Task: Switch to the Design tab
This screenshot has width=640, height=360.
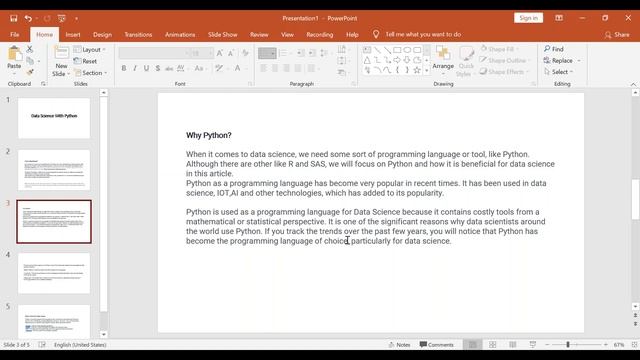Action: click(102, 35)
